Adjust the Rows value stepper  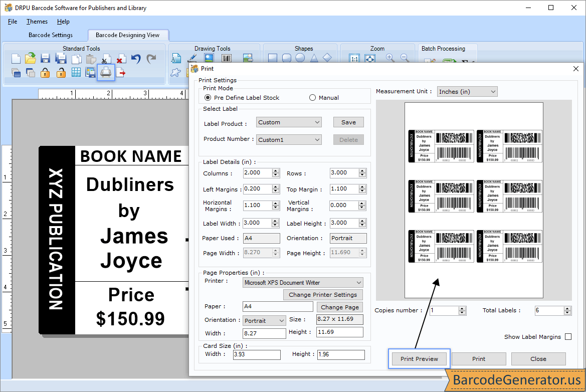pyautogui.click(x=362, y=173)
